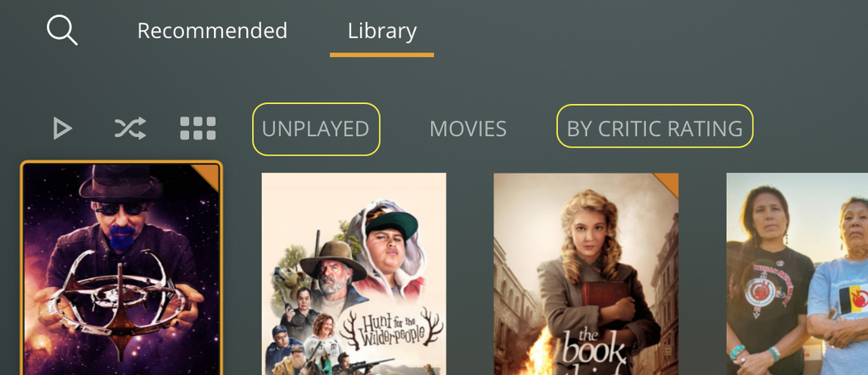868x375 pixels.
Task: Switch to the Recommended tab
Action: point(212,31)
